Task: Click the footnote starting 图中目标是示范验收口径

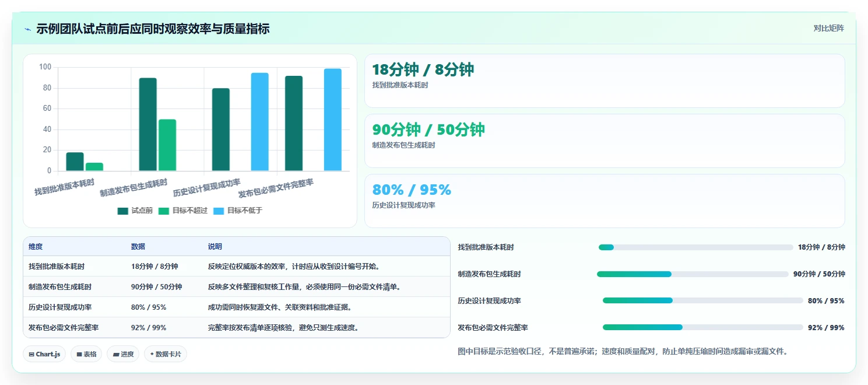Action: [623, 351]
